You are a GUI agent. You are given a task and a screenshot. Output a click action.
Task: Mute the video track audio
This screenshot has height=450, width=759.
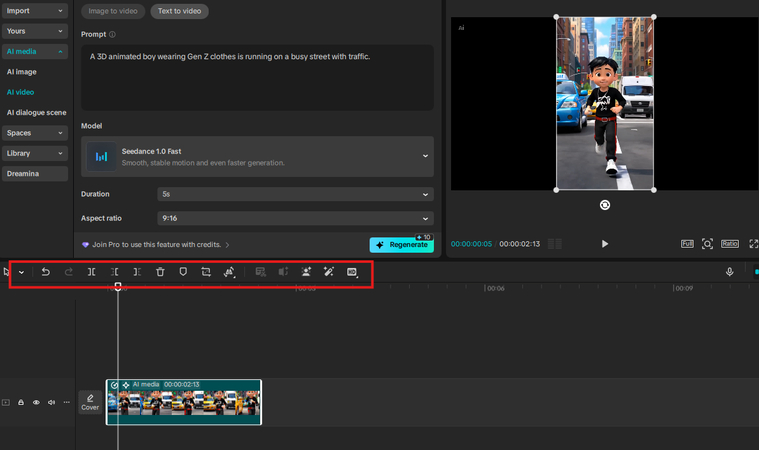(x=51, y=402)
